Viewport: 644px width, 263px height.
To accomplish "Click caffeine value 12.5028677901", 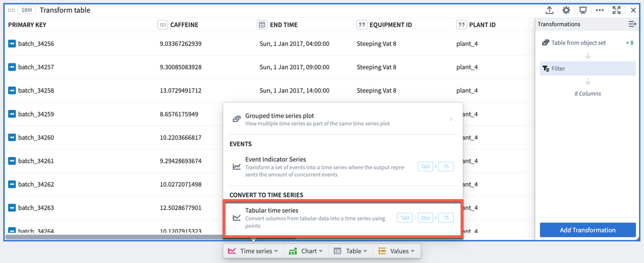I will tap(181, 208).
